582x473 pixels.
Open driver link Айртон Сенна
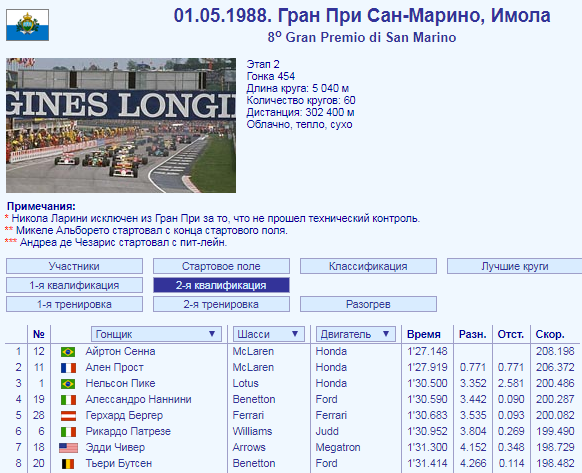tap(120, 351)
